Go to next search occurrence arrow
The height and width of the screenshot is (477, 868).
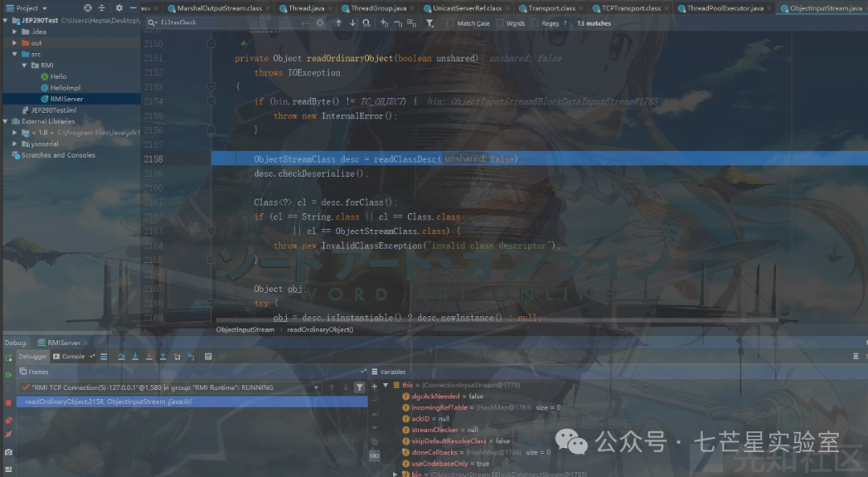point(353,23)
